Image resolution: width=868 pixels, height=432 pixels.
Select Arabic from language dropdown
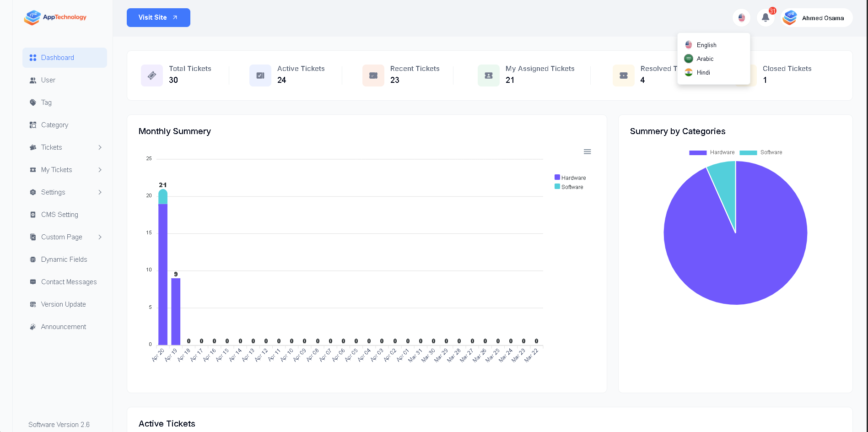tap(705, 59)
